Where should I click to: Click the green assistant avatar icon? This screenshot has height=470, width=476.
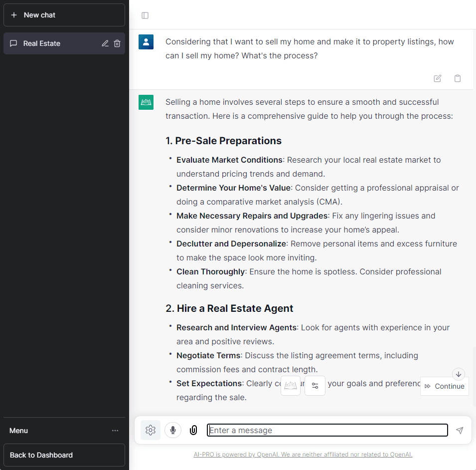[146, 102]
